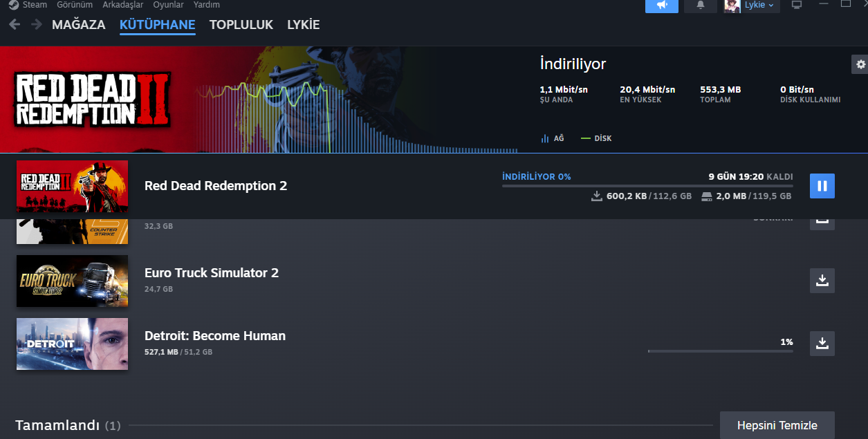
Task: Minimize the Steam window
Action: [823, 4]
